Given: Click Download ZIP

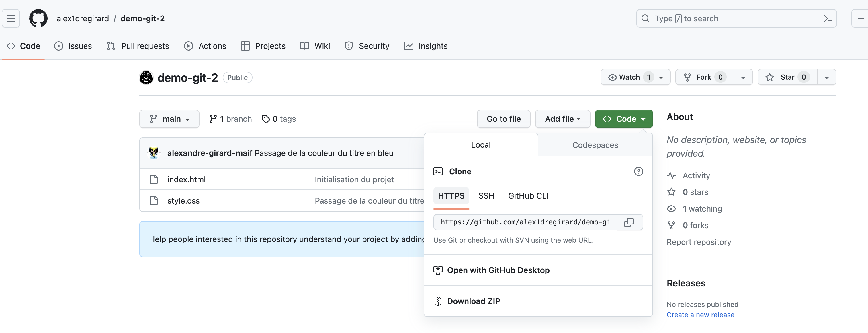Looking at the screenshot, I should pos(474,301).
